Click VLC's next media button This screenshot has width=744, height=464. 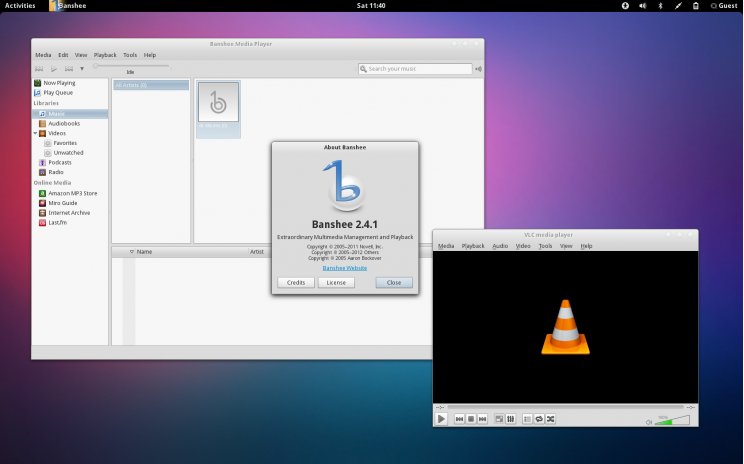click(483, 419)
